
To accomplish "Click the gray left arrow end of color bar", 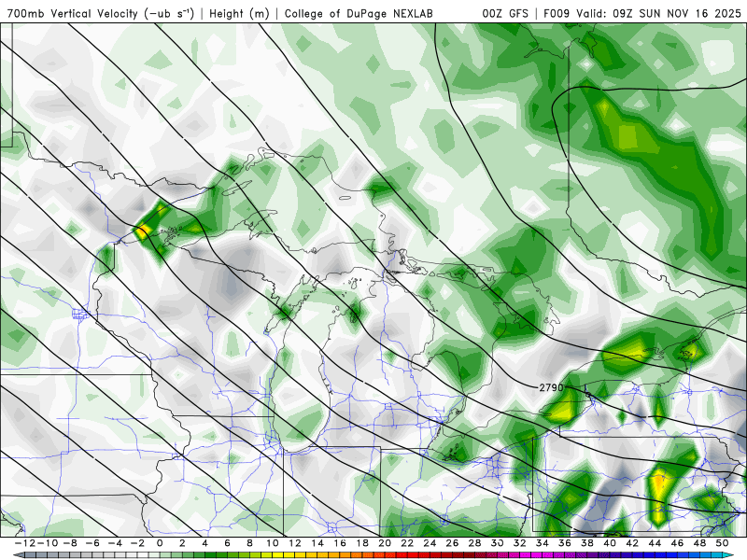I will (18, 554).
